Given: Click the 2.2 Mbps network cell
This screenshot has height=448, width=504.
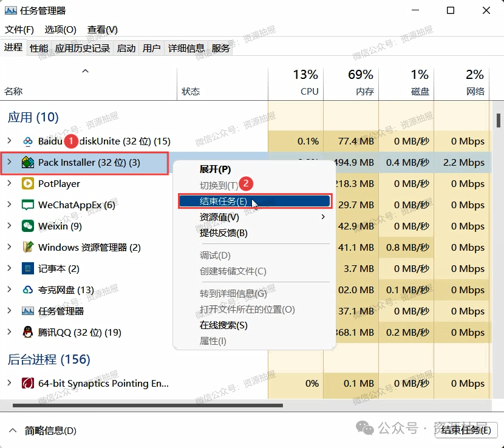Looking at the screenshot, I should [x=461, y=162].
